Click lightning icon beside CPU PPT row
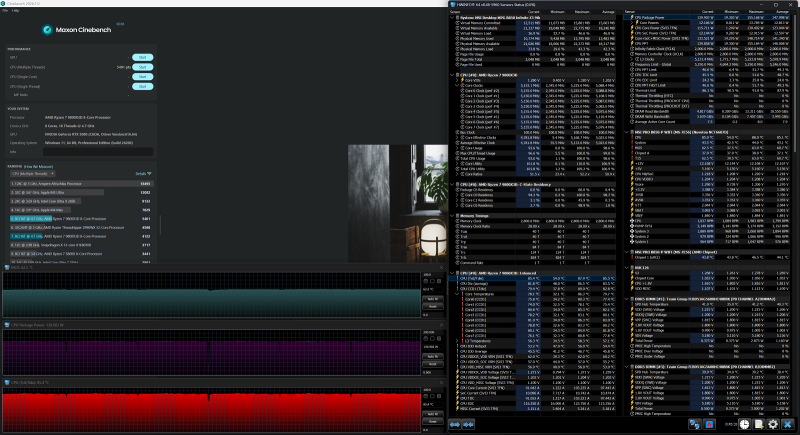Image resolution: width=800 pixels, height=435 pixels. click(632, 44)
